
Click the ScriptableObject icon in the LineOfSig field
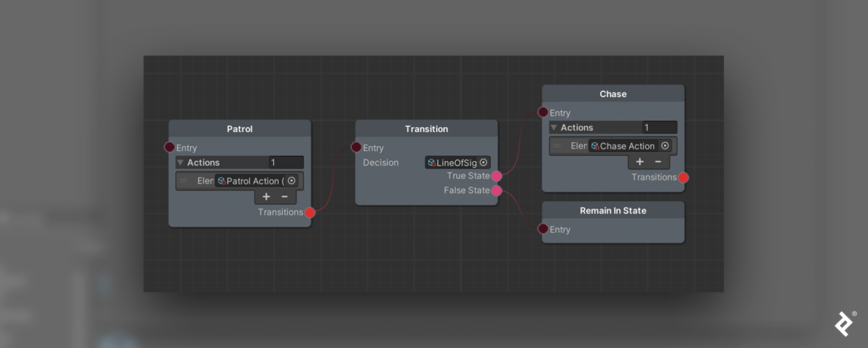click(431, 162)
